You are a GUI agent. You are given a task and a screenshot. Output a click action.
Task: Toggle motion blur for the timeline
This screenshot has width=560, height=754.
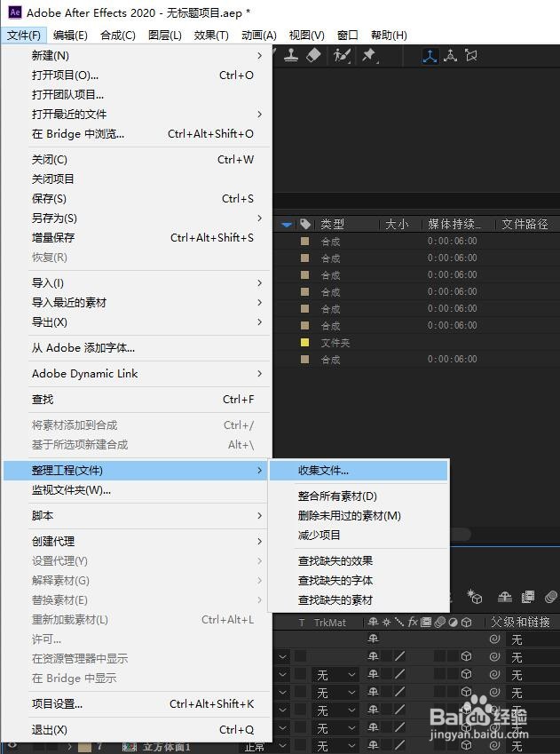tap(551, 597)
